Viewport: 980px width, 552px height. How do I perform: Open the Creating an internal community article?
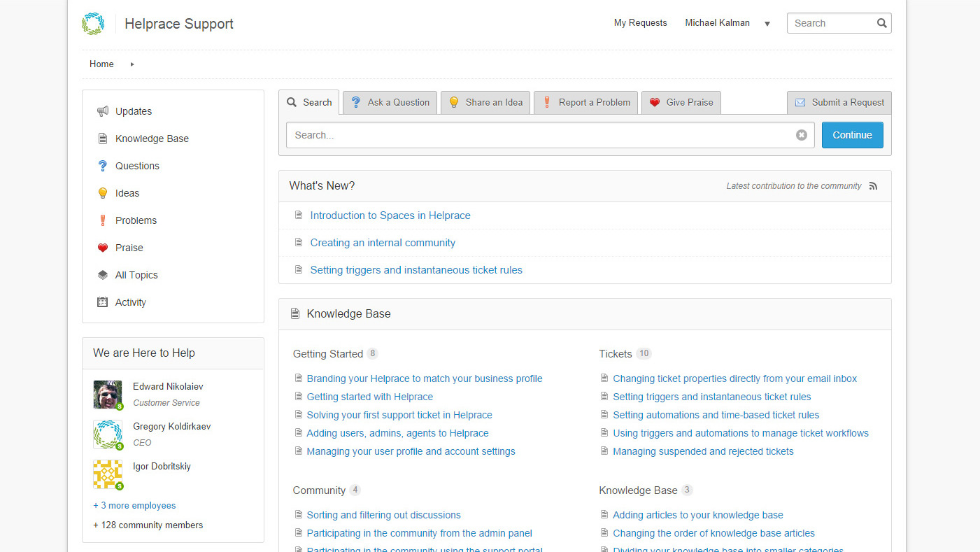(383, 243)
